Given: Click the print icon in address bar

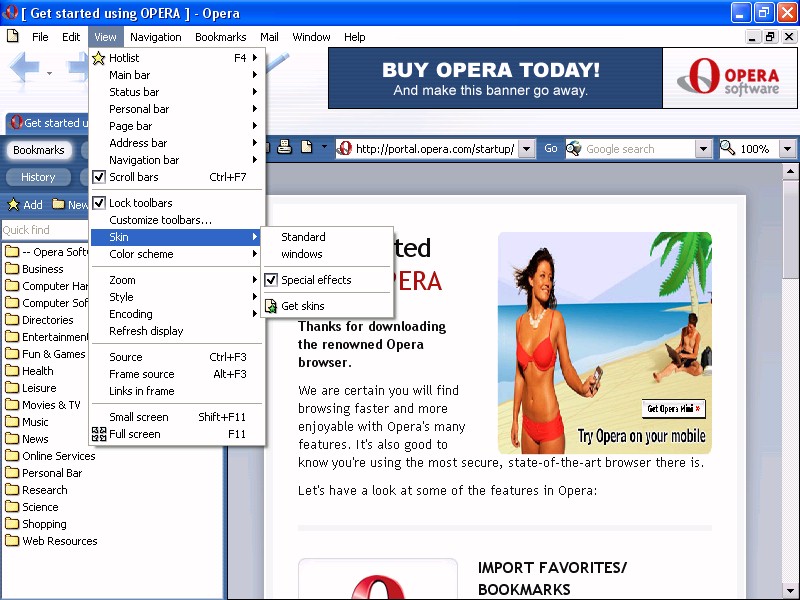Looking at the screenshot, I should [x=285, y=147].
